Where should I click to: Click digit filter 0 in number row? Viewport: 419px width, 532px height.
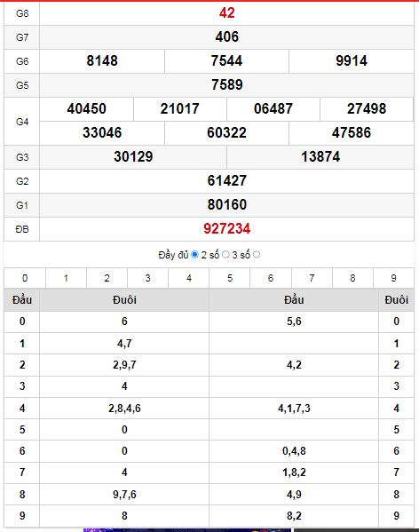25,278
